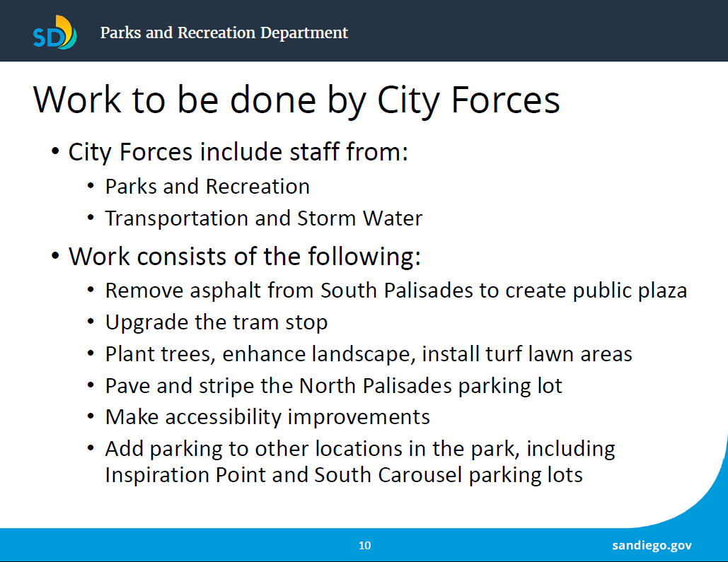Select the line Make accessibility improvements
Screen dimensions: 728x562
pyautogui.click(x=267, y=417)
